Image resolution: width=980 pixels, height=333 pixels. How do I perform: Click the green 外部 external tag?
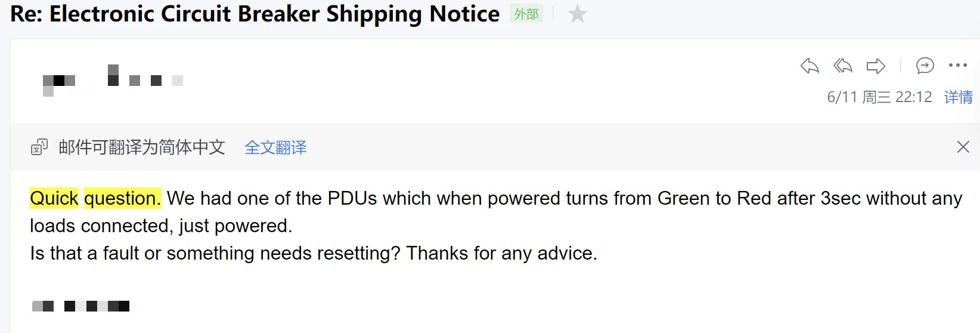click(526, 14)
